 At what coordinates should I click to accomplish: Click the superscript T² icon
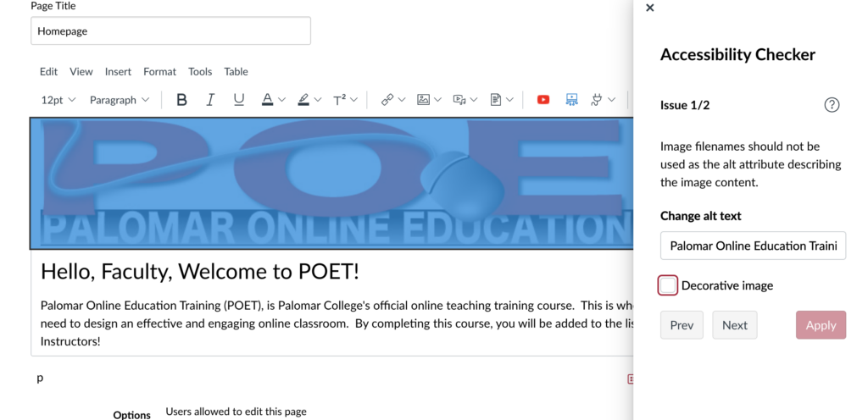339,100
